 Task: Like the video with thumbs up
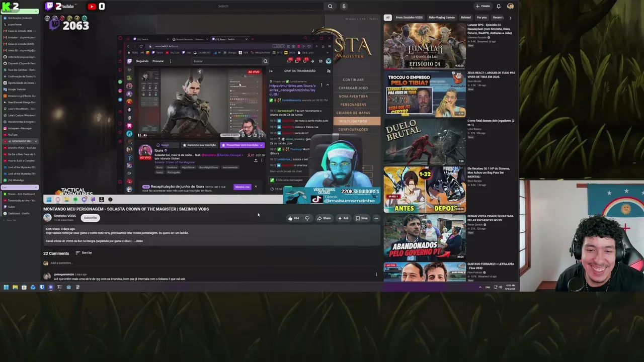click(x=294, y=218)
